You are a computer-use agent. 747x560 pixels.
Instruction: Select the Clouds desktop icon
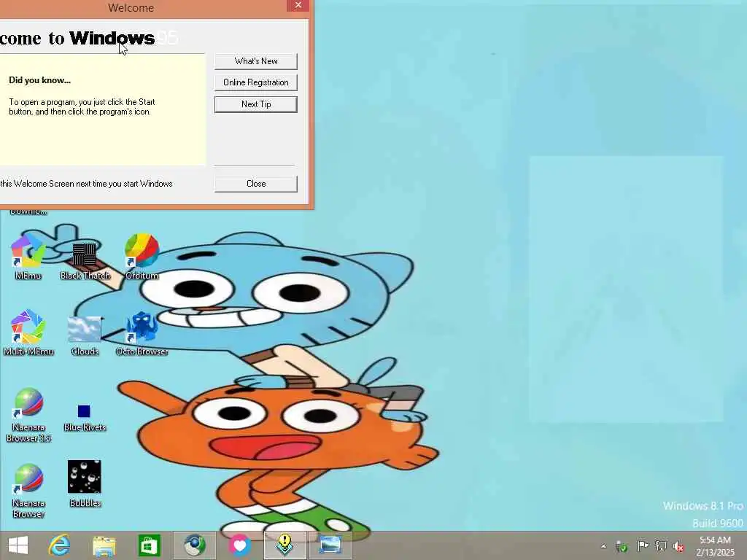click(x=85, y=335)
